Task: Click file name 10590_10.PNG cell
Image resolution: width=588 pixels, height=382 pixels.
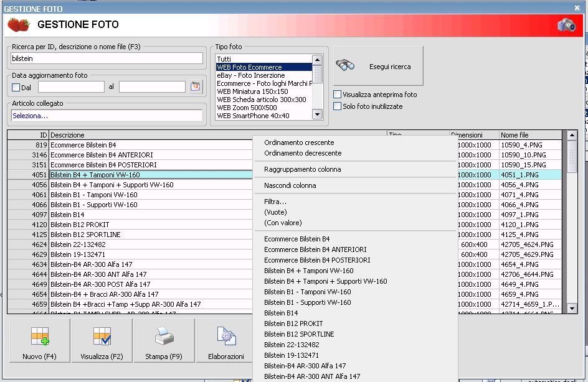Action: click(x=531, y=155)
